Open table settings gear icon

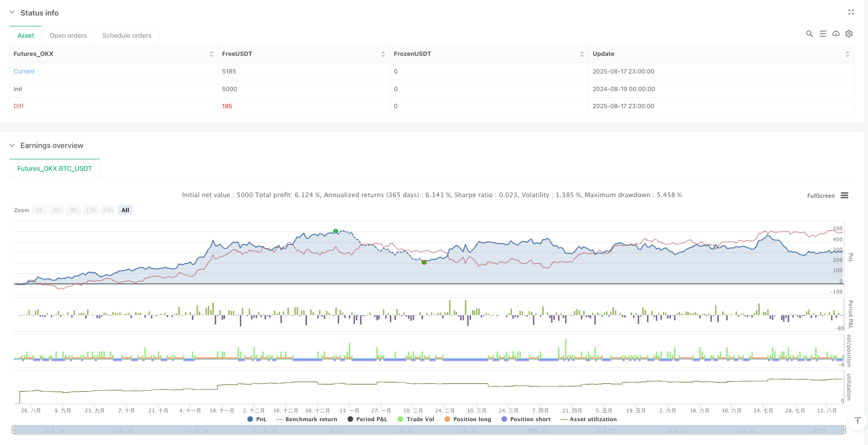849,34
